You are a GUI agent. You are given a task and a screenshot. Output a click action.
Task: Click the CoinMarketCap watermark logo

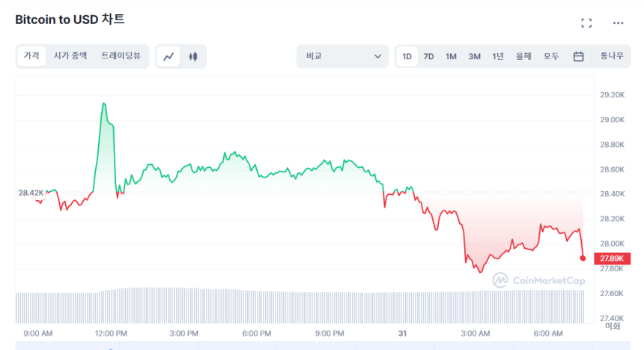click(x=538, y=280)
